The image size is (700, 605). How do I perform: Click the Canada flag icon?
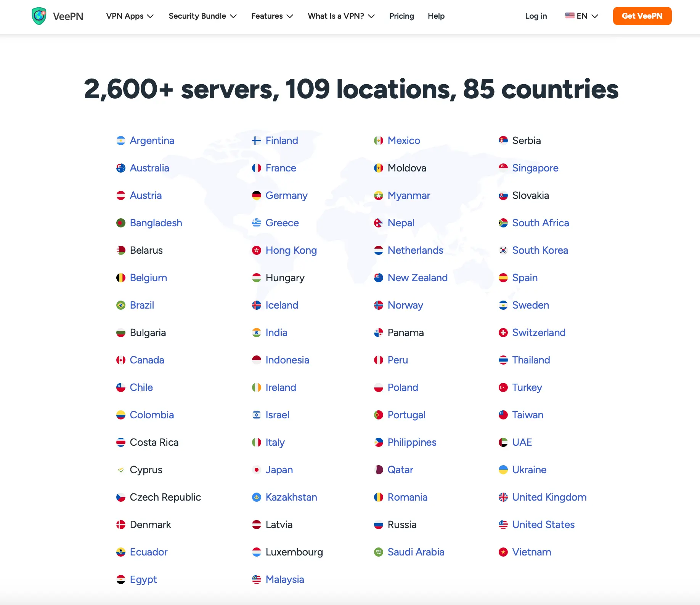(x=121, y=360)
